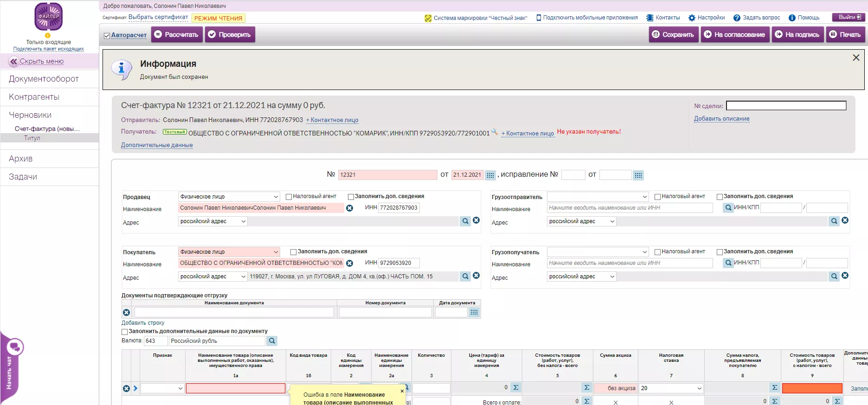The height and width of the screenshot is (405, 868).
Task: Select Титул under Счет-фактура
Action: (x=32, y=138)
